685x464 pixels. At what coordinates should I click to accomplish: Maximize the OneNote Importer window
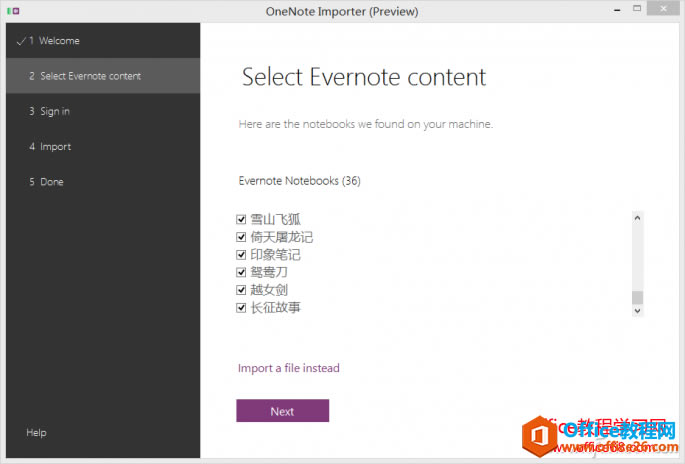point(637,8)
